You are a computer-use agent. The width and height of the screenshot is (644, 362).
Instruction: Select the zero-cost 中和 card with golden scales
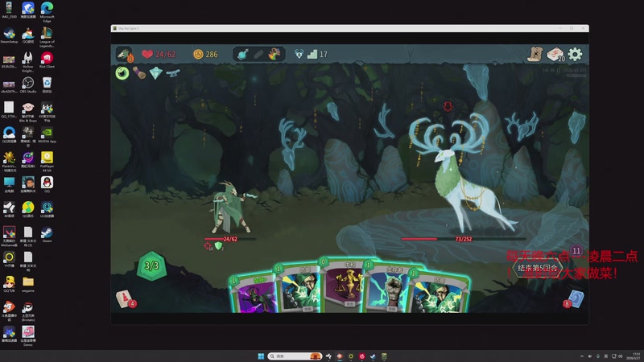pos(345,284)
